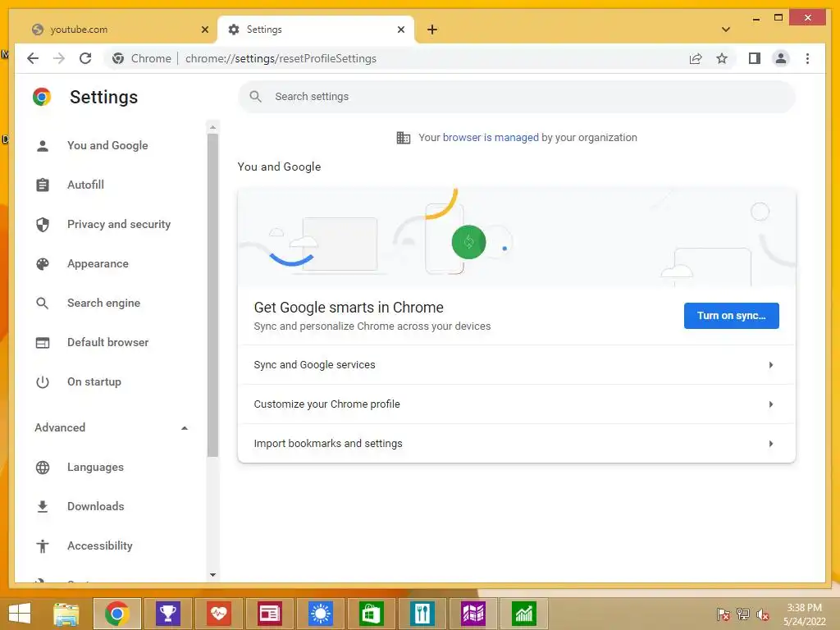Click the Chrome taskbar icon
This screenshot has width=840, height=630.
pyautogui.click(x=117, y=614)
